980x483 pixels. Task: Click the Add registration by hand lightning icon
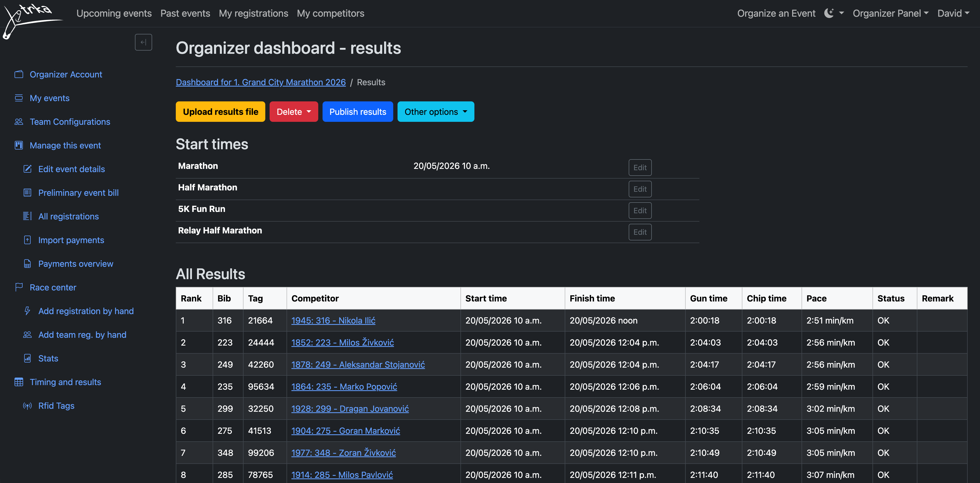coord(27,311)
